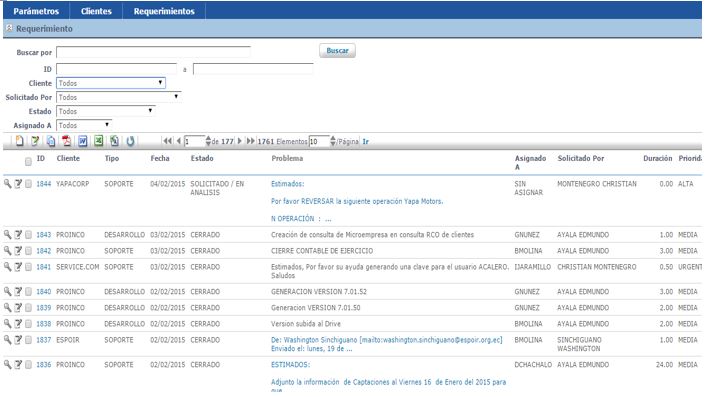The width and height of the screenshot is (714, 397).
Task: Click the ID range start field
Action: click(117, 69)
